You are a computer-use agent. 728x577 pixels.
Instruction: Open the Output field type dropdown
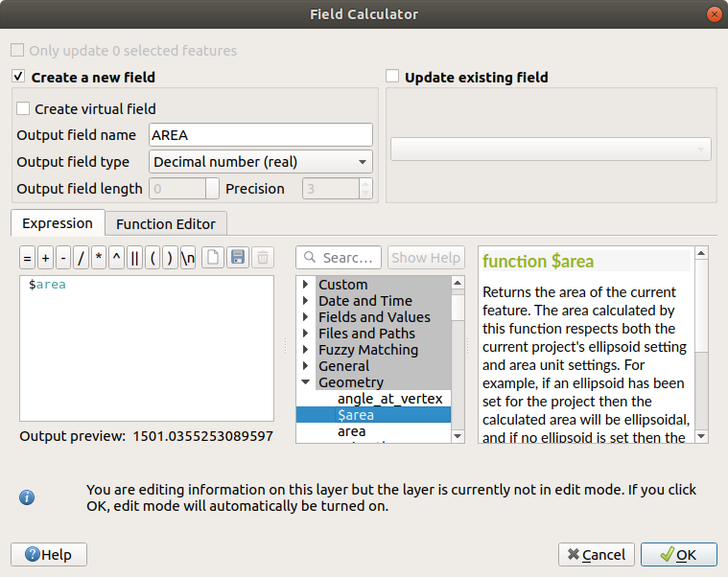pos(261,162)
